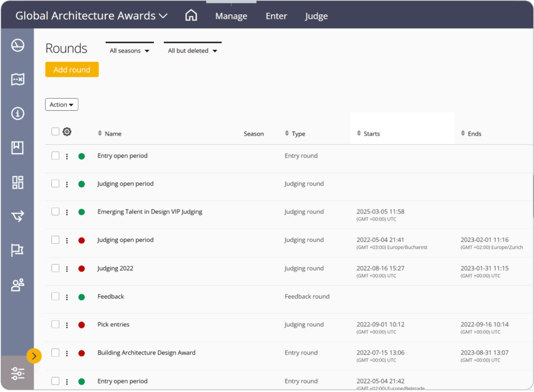
Task: Check the box for Judging 2022 row
Action: point(55,268)
